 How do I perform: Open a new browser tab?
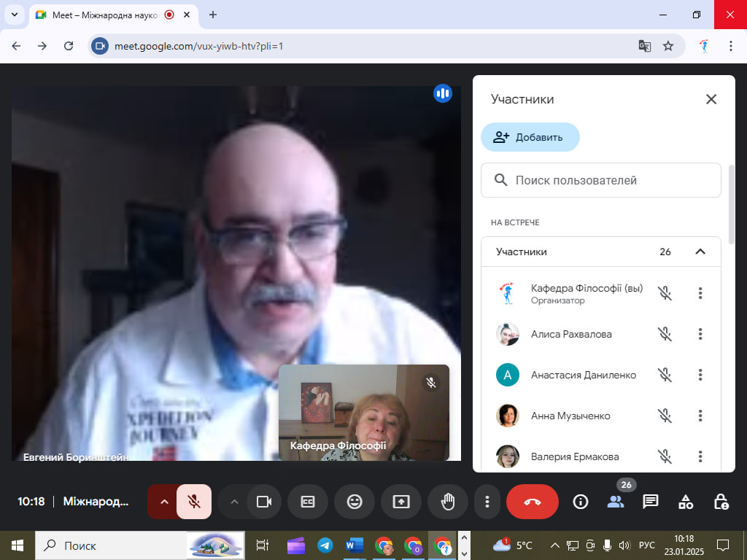(x=213, y=15)
